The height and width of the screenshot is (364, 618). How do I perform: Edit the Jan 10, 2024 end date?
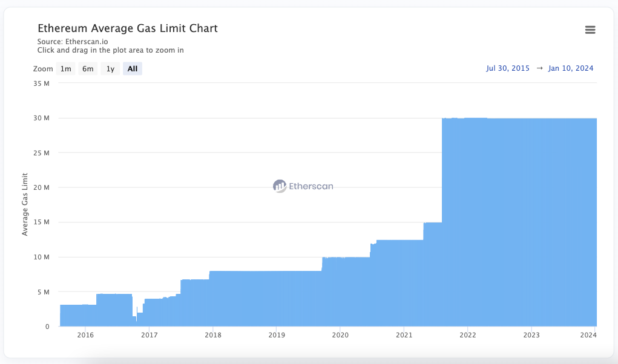click(x=571, y=68)
